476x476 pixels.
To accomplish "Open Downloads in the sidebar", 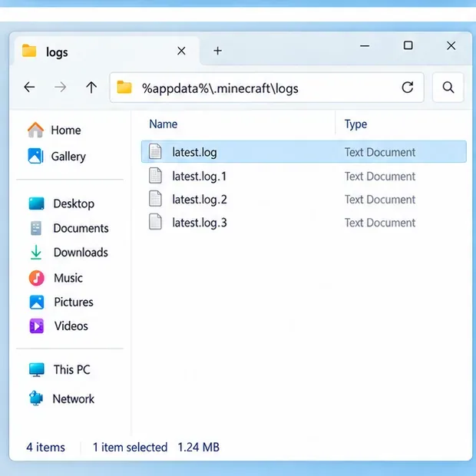I will pyautogui.click(x=68, y=253).
